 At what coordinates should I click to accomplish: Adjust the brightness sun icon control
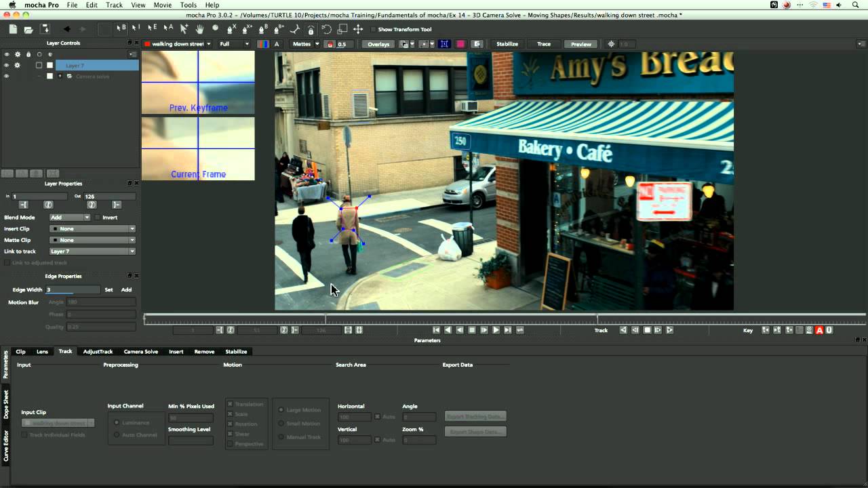(x=611, y=44)
